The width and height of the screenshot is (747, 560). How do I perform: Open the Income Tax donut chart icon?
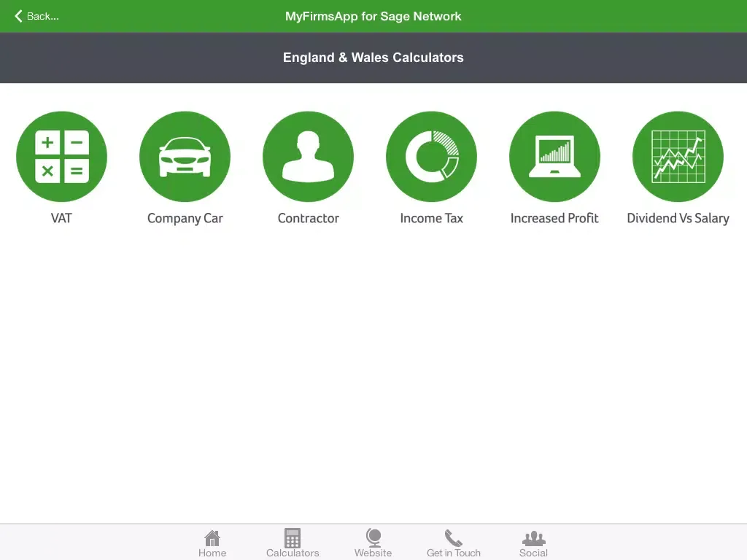(x=432, y=157)
